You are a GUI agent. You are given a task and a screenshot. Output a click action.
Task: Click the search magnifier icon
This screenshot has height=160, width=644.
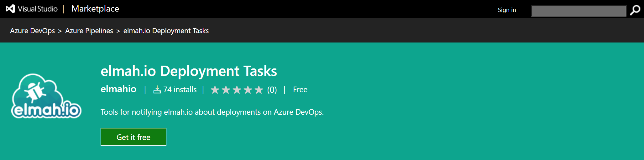[x=635, y=10]
